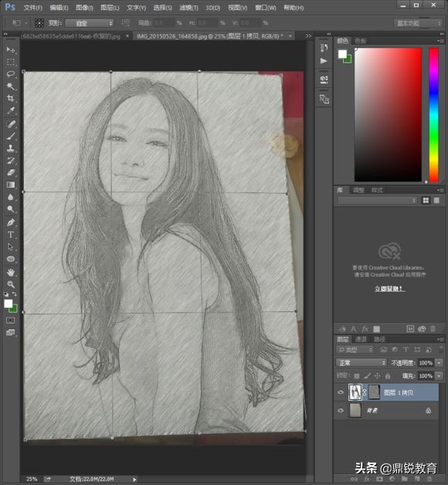Viewport: 448px width, 485px height.
Task: Toggle type layer filter T icon
Action: tap(406, 350)
